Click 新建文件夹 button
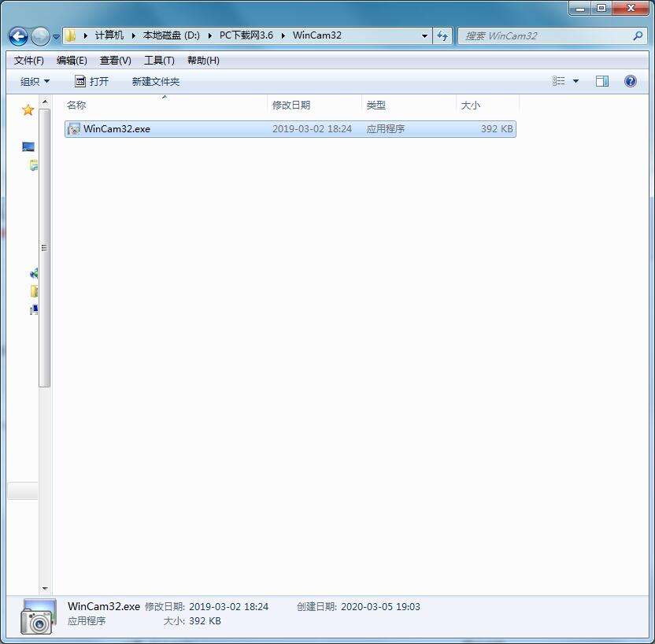This screenshot has height=644, width=655. click(156, 81)
